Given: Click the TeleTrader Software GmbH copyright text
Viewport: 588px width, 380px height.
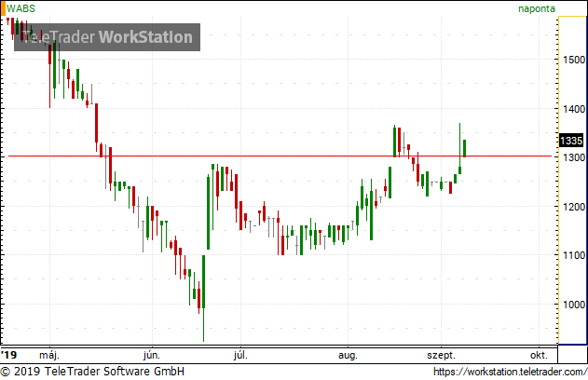Looking at the screenshot, I should 92,372.
